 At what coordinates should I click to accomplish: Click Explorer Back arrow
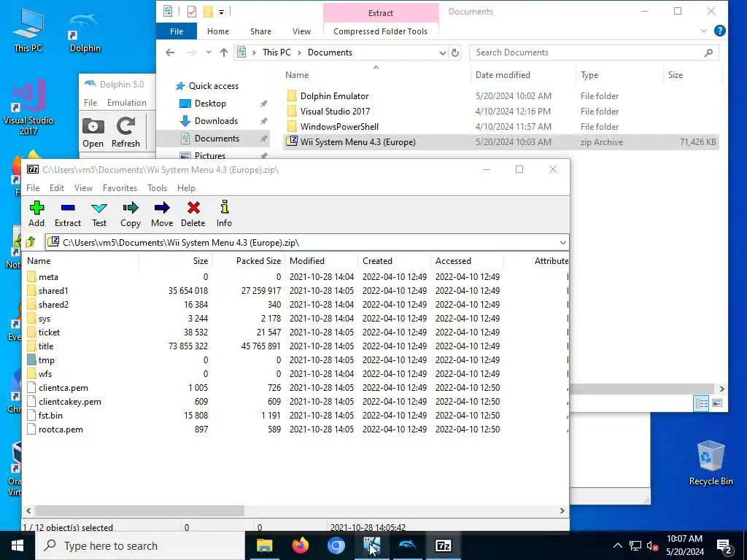[x=170, y=52]
